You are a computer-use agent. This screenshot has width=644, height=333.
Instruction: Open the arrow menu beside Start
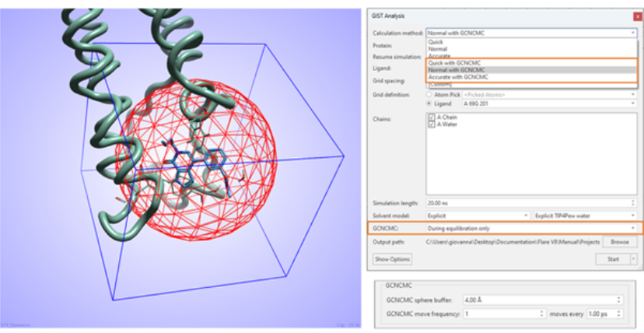point(634,259)
